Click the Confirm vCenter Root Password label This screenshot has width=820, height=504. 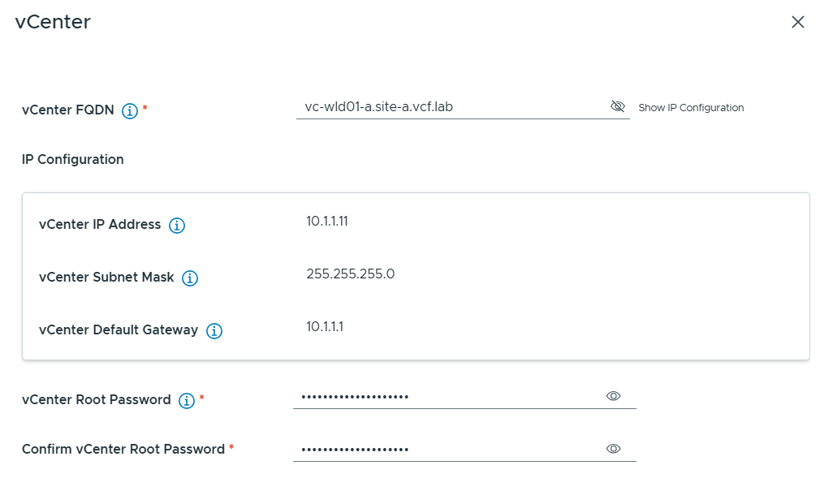pyautogui.click(x=123, y=449)
